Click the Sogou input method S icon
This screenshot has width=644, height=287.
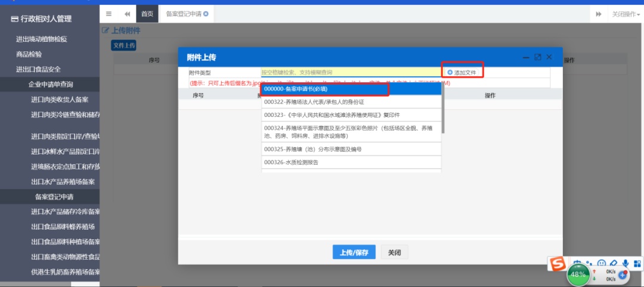point(557,263)
